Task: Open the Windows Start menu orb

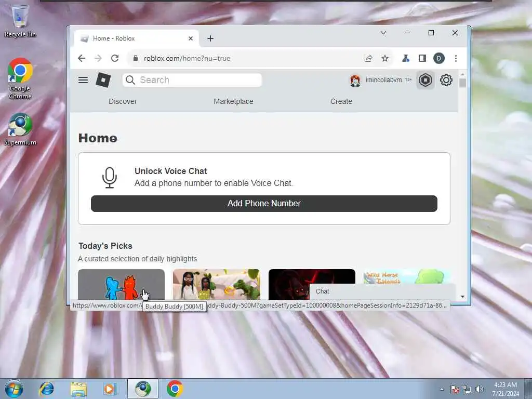Action: (x=14, y=389)
